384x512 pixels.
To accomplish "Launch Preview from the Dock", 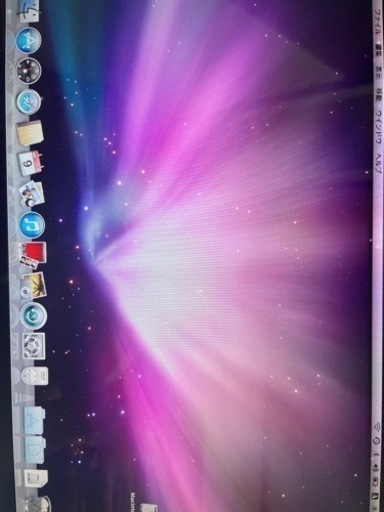I will 31,193.
